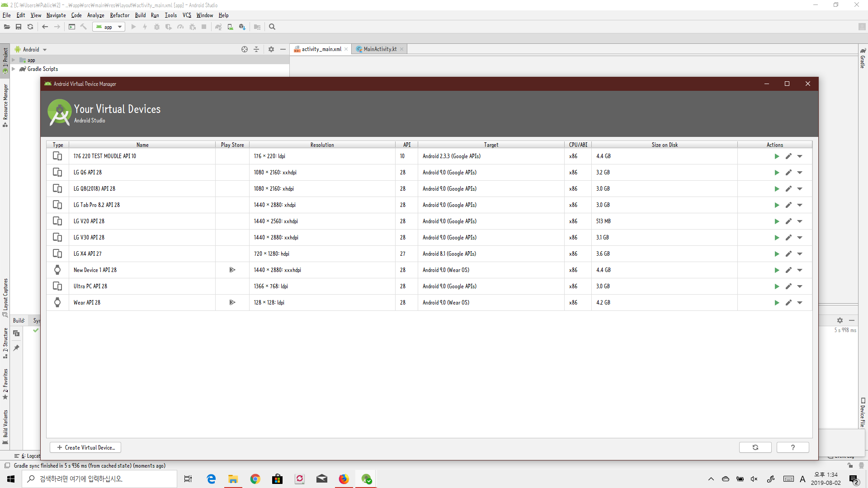868x488 pixels.
Task: Open Firefox from the taskbar
Action: click(x=344, y=479)
